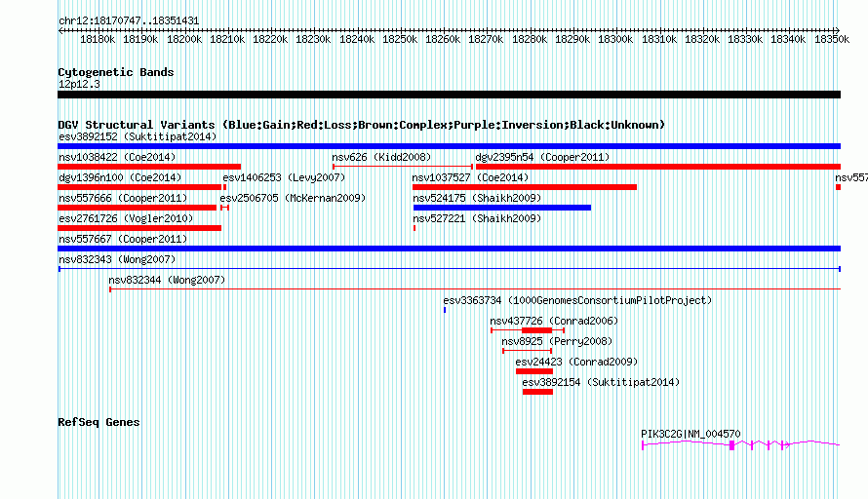868x499 pixels.
Task: Select variant nsv527221 (Shaikh2009)
Action: tap(477, 218)
